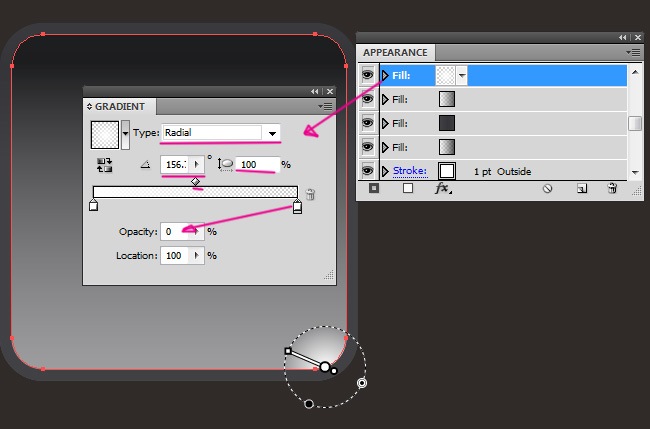Screen dimensions: 650x429
Task: Hide the dark solid Fill attribute
Action: pos(367,123)
